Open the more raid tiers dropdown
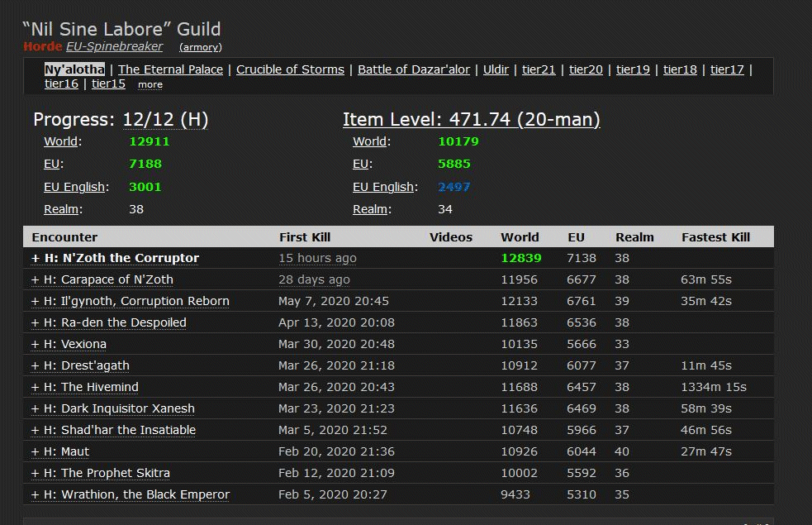 click(x=150, y=84)
